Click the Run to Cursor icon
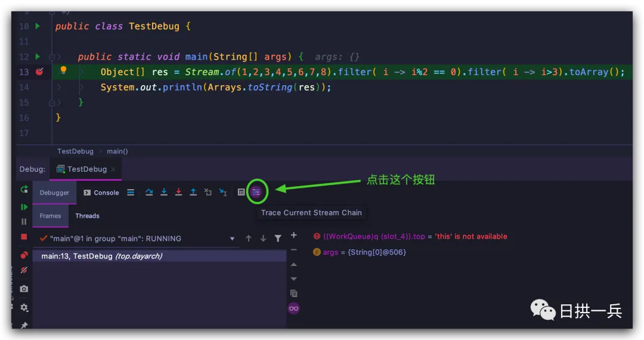Screen dimensions: 644x340 (x=222, y=191)
